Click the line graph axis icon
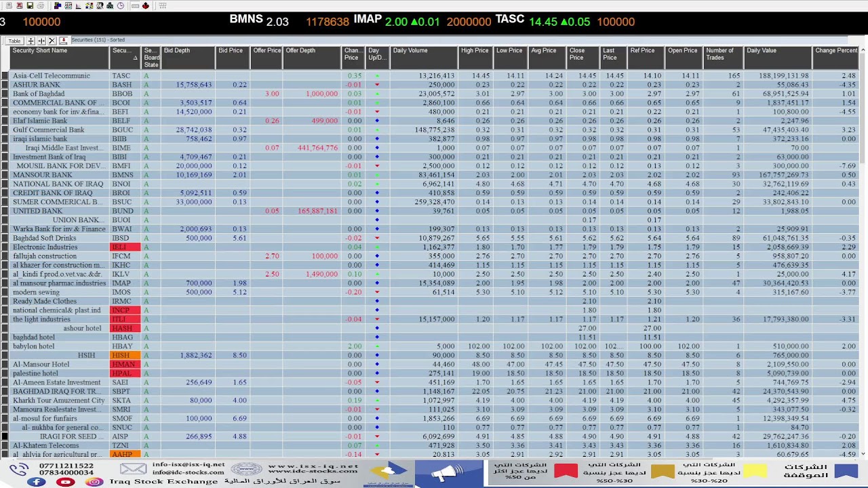This screenshot has width=868, height=488. [79, 6]
